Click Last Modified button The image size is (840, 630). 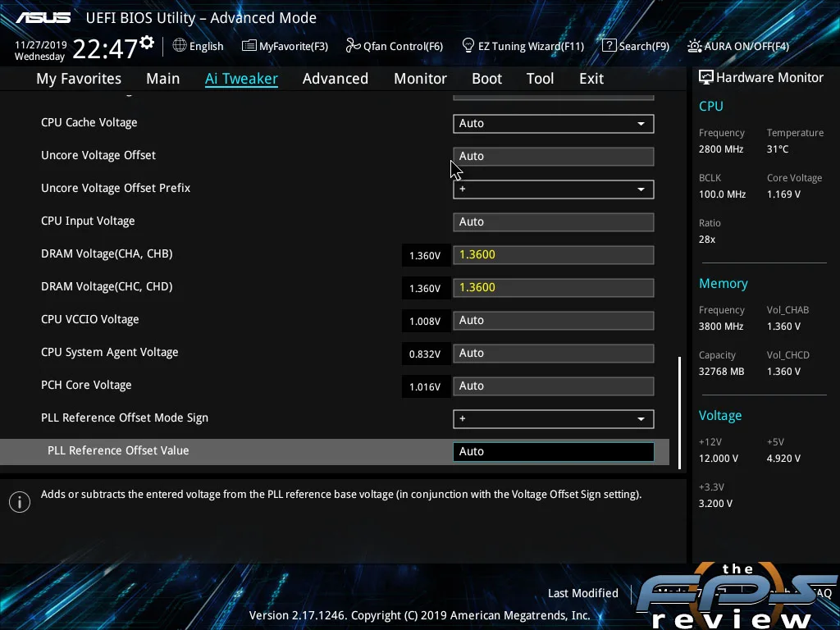(583, 593)
